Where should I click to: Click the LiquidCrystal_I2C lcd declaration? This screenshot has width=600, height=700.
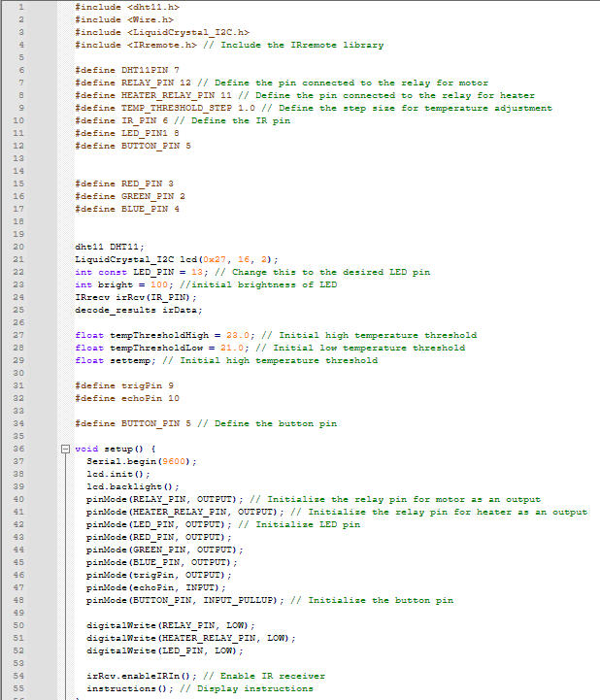pyautogui.click(x=176, y=259)
